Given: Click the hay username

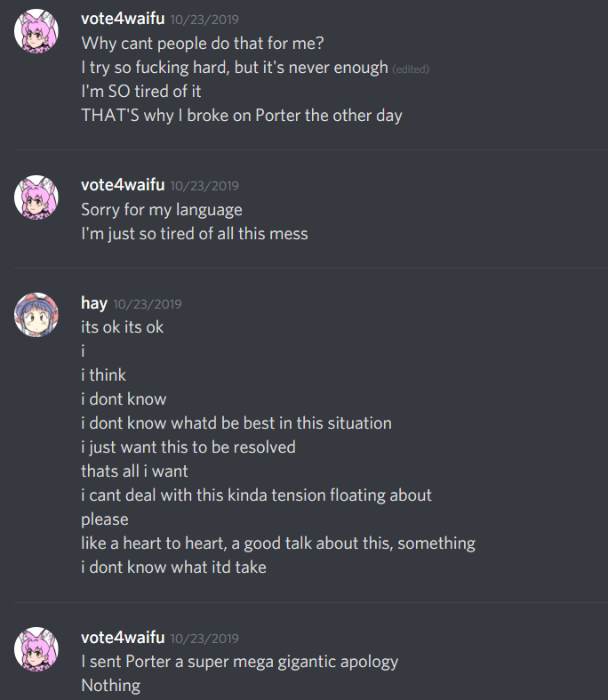Looking at the screenshot, I should (x=94, y=303).
